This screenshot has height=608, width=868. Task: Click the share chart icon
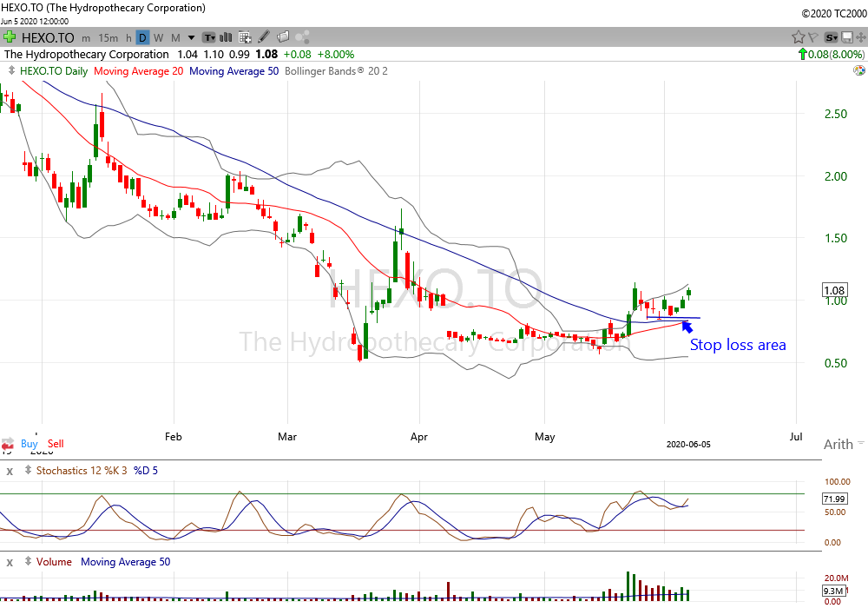(302, 37)
